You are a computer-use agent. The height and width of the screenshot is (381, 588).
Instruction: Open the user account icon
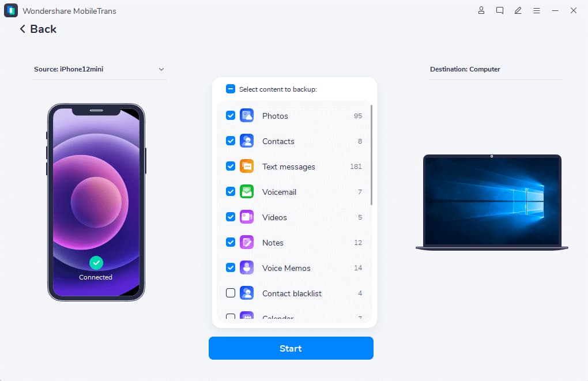point(481,10)
